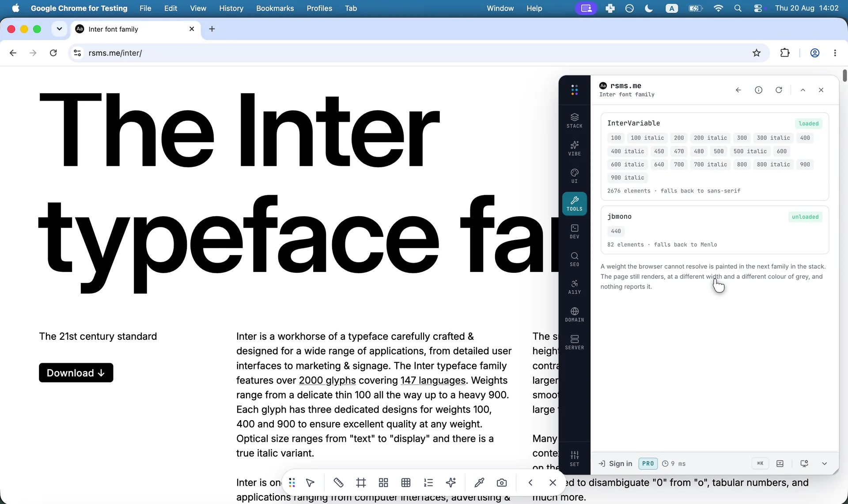Toggle the frame grid overlay tool

click(x=361, y=482)
